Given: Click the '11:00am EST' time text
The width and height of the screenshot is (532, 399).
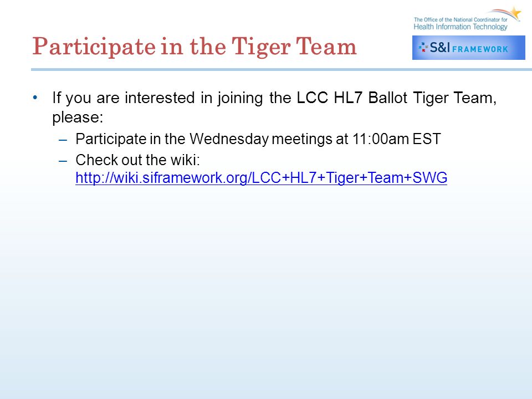Looking at the screenshot, I should [x=396, y=139].
